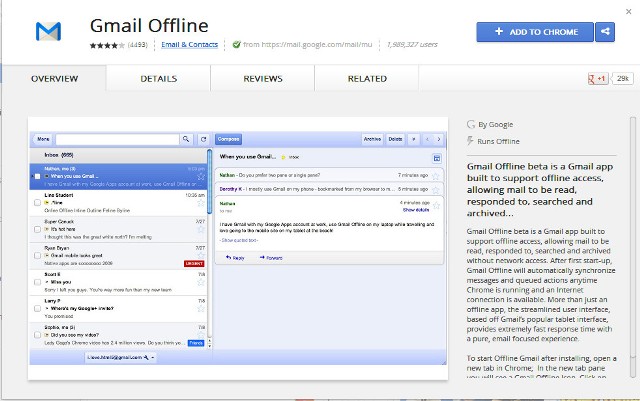Click Show details link in message
Image resolution: width=640 pixels, height=401 pixels.
pos(416,210)
